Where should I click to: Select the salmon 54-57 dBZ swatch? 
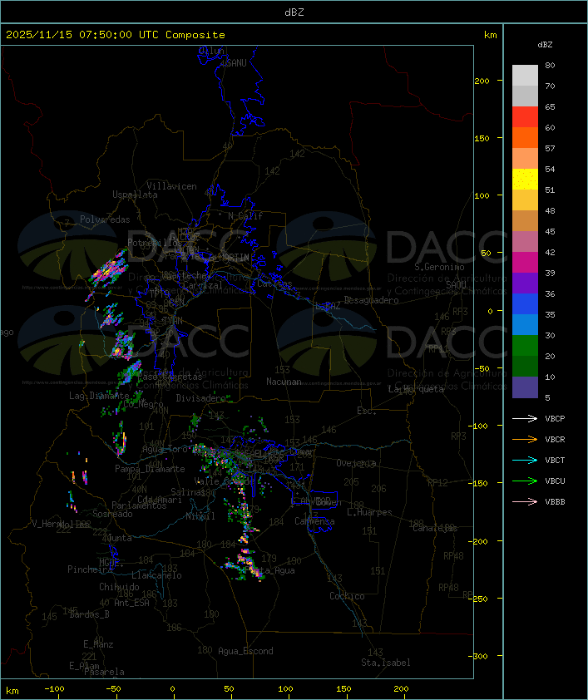point(525,159)
